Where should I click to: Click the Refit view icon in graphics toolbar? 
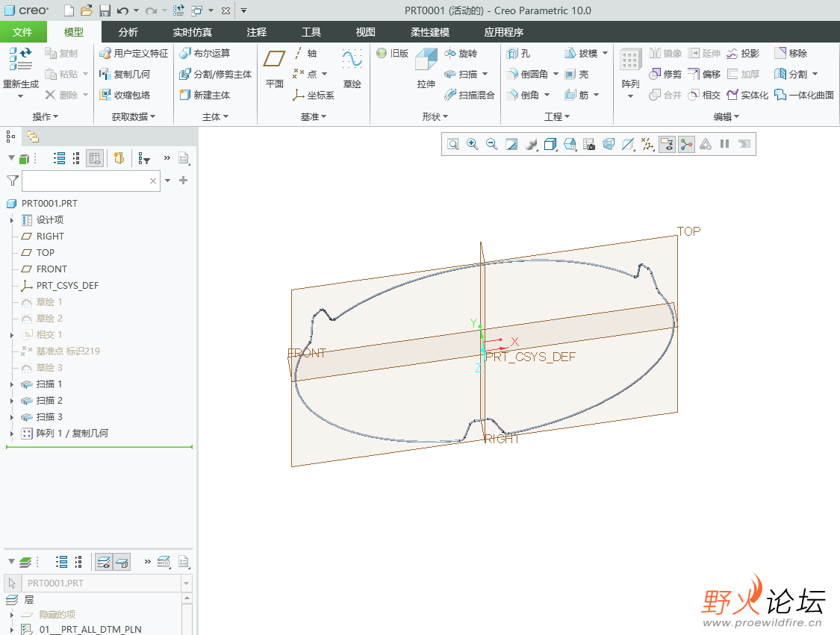point(453,144)
